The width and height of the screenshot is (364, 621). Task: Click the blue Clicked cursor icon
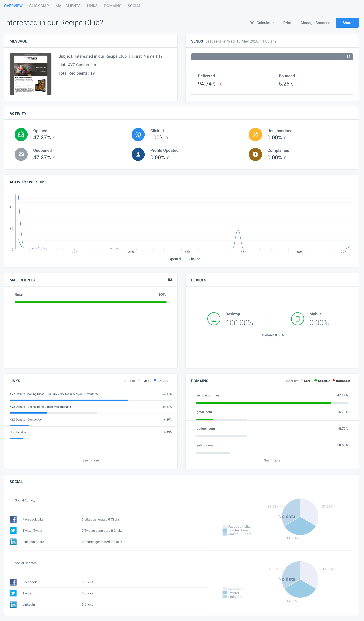138,135
